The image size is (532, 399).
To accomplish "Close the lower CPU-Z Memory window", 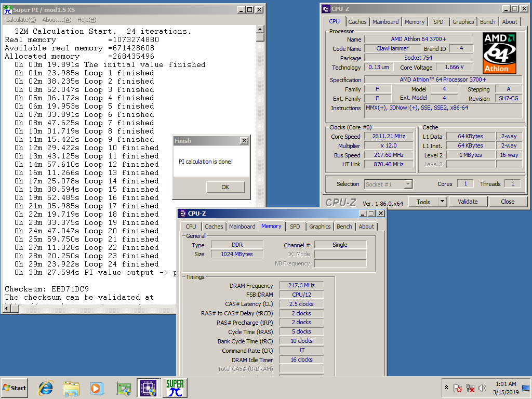I will (x=381, y=214).
